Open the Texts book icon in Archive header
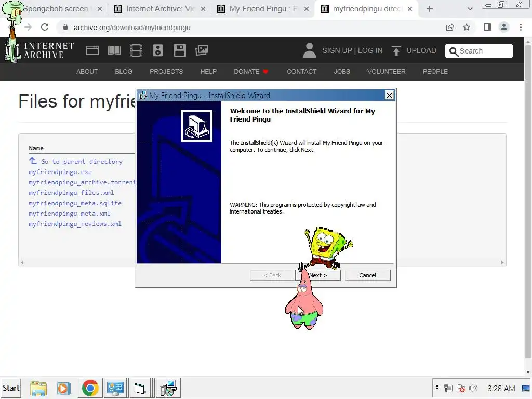Screen dimensions: 532x399 [x=114, y=50]
